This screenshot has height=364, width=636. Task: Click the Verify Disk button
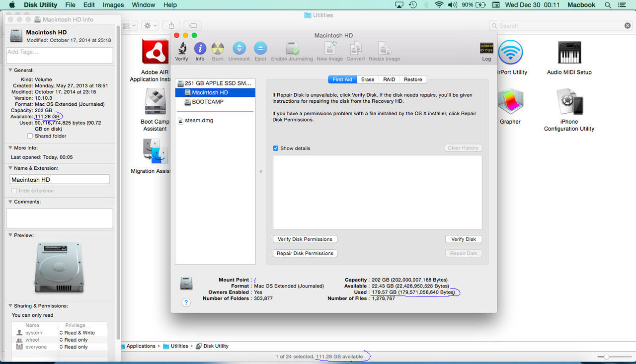[x=464, y=239]
